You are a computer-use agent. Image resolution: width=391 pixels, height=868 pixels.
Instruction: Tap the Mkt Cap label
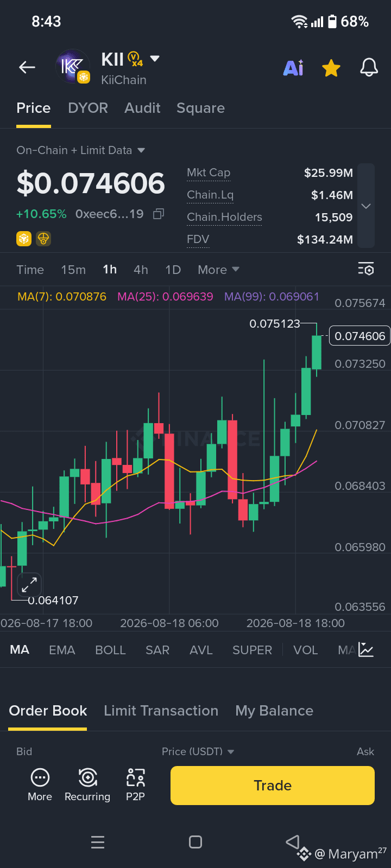(x=209, y=173)
